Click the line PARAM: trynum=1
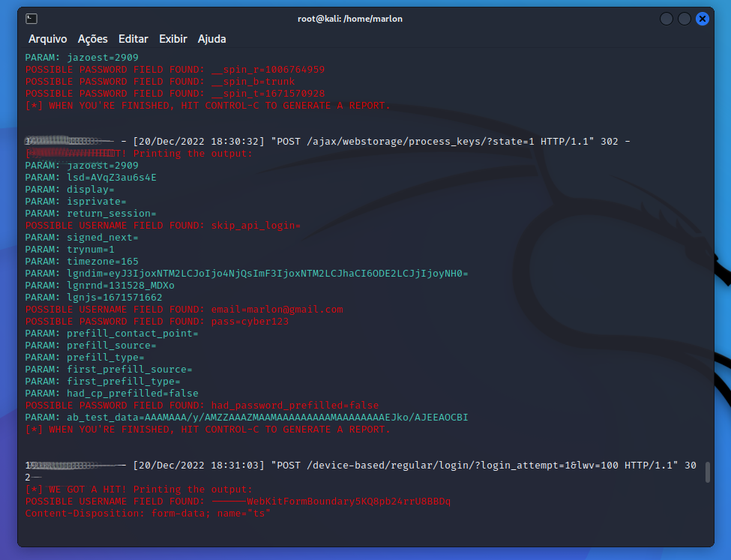 click(70, 250)
